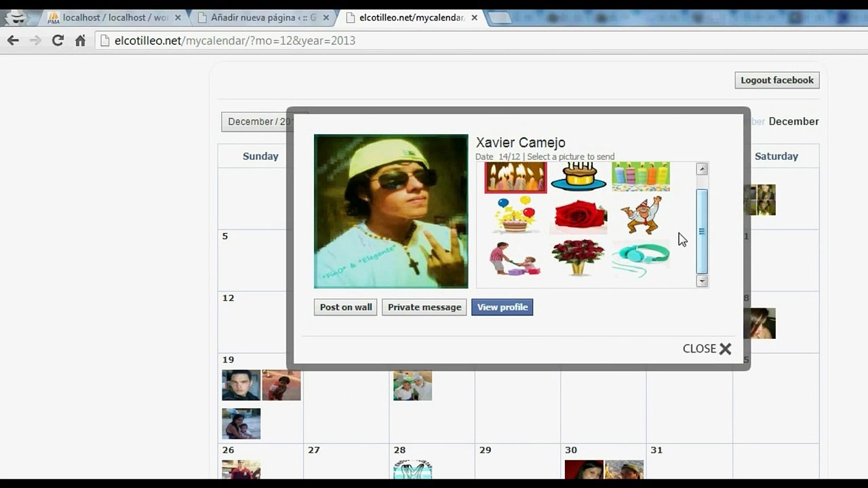Choose the colorful candles row picture
The width and height of the screenshot is (868, 488).
tap(641, 176)
